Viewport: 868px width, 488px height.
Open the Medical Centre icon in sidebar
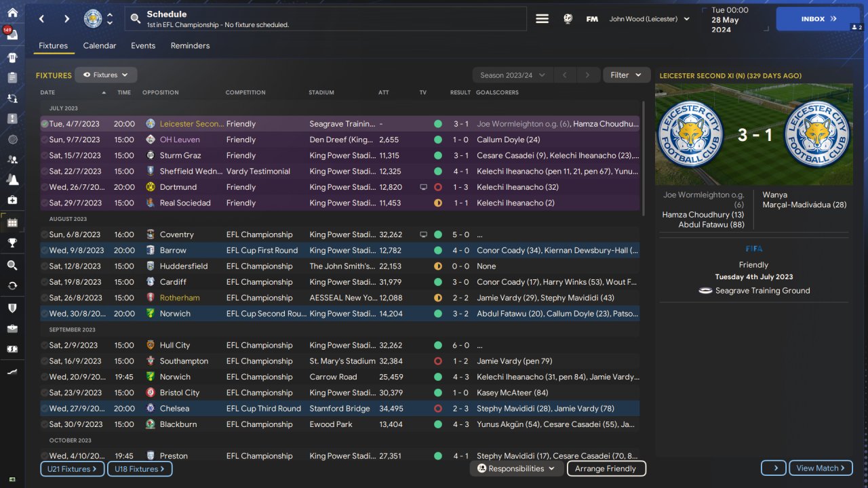click(12, 200)
